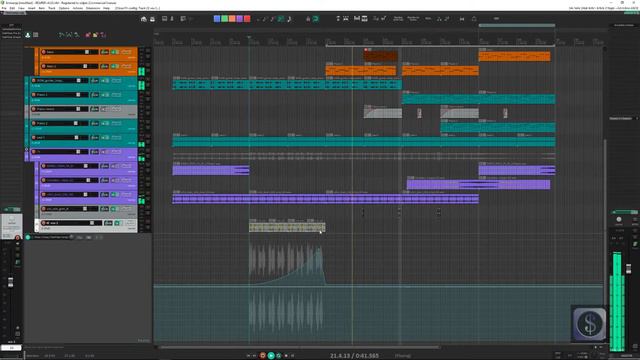Image resolution: width=640 pixels, height=360 pixels.
Task: Toggle the green button on the Bass track
Action: pyautogui.click(x=115, y=52)
